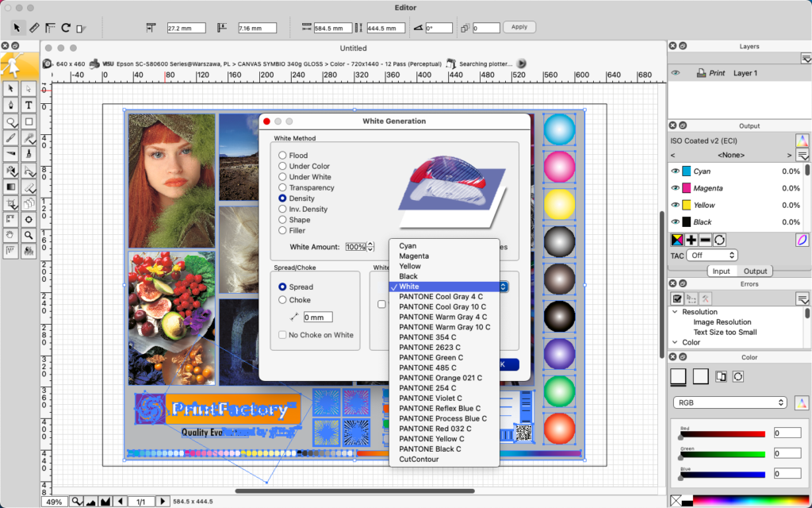The width and height of the screenshot is (812, 508).
Task: Click the Green slider in Color panel
Action: click(x=722, y=454)
